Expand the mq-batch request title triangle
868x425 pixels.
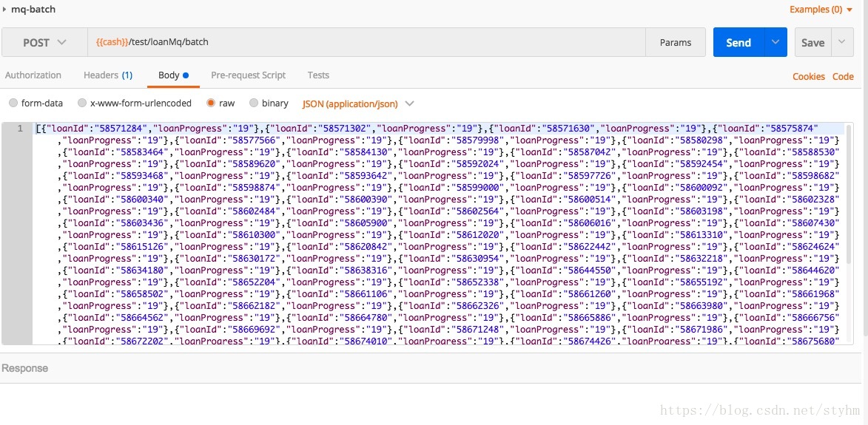pos(4,10)
